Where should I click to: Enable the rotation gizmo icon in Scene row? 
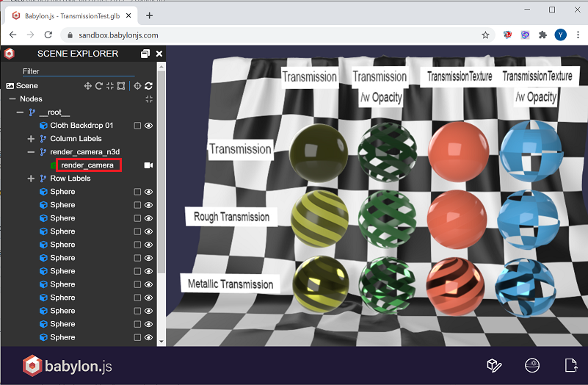pos(98,86)
